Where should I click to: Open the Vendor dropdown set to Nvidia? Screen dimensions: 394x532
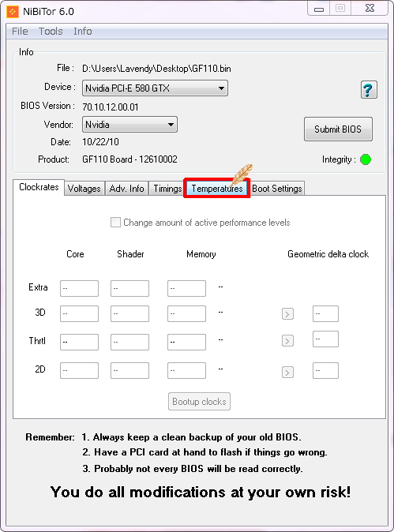click(x=129, y=125)
